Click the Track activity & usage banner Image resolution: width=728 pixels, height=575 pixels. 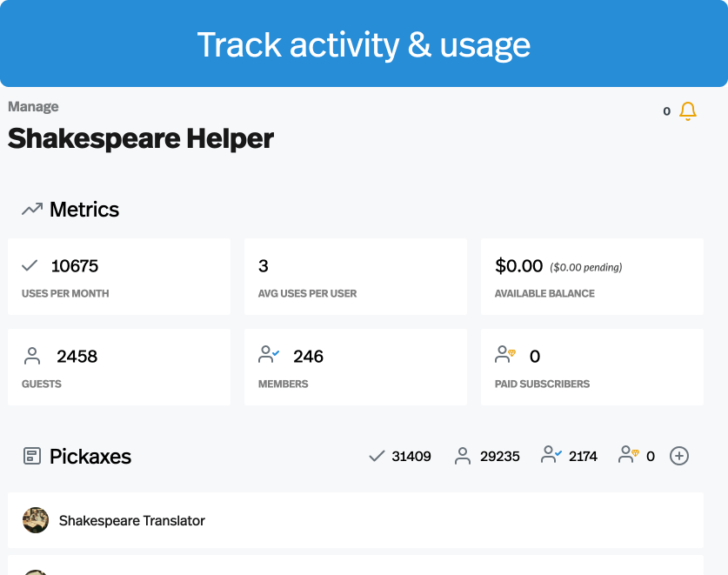pos(364,44)
